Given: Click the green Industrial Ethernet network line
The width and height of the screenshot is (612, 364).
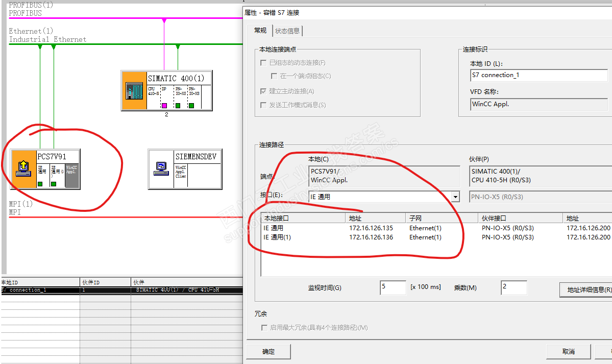Looking at the screenshot, I should tap(125, 44).
